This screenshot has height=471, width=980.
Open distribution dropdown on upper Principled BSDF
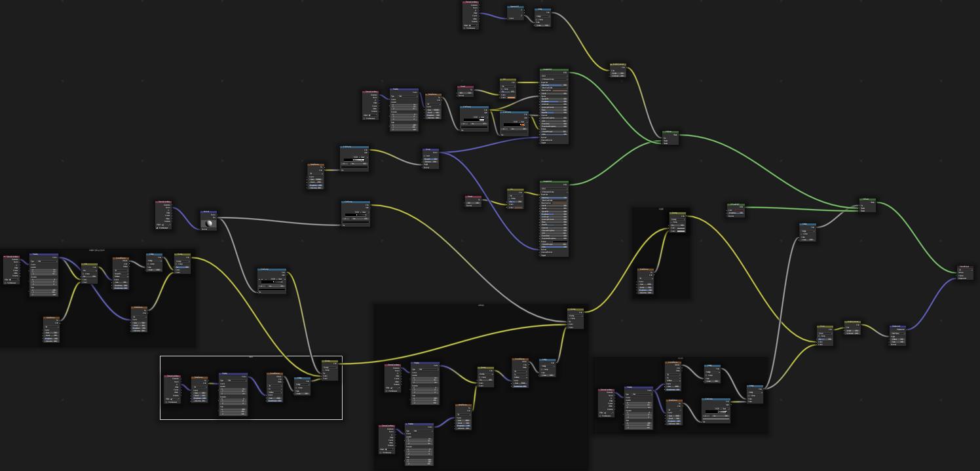tap(554, 76)
